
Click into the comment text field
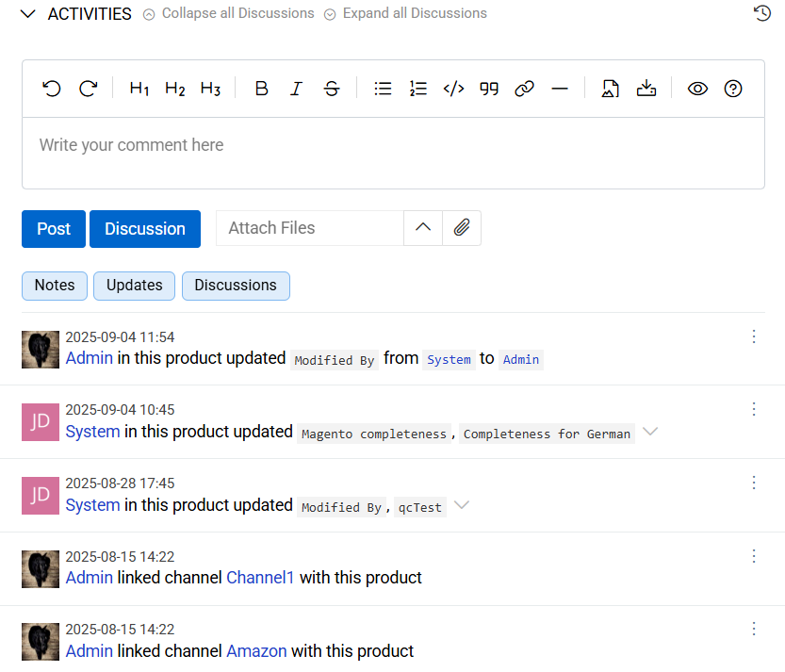pyautogui.click(x=393, y=153)
